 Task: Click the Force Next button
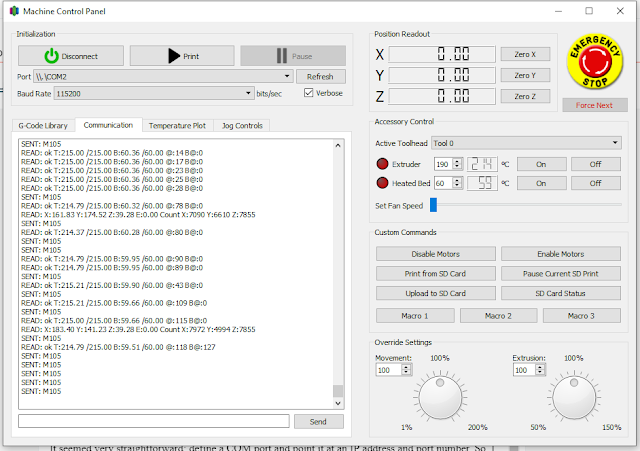(x=595, y=105)
